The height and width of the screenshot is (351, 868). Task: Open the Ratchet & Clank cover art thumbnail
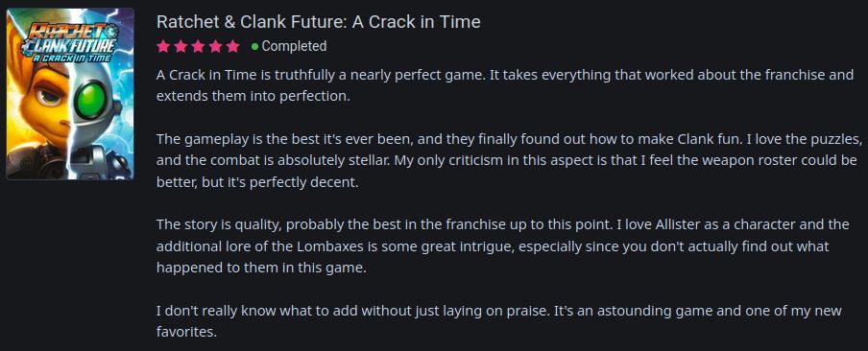click(x=70, y=93)
